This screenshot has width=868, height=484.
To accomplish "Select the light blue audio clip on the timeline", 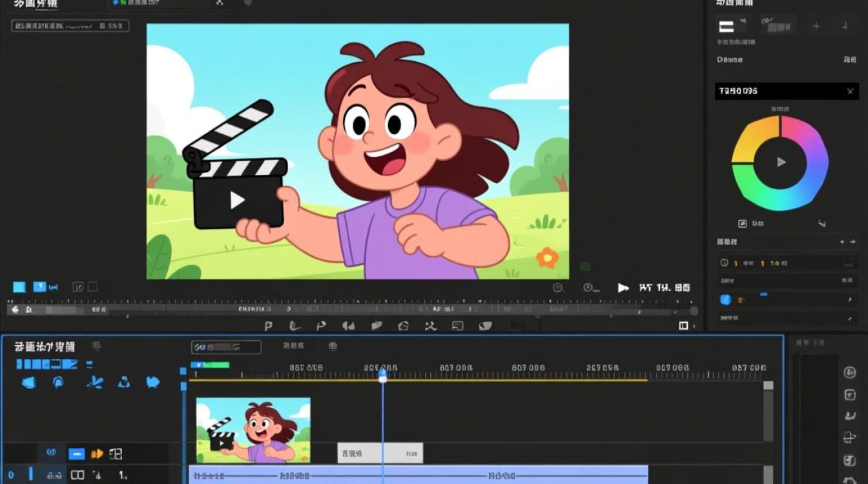I will (x=418, y=475).
